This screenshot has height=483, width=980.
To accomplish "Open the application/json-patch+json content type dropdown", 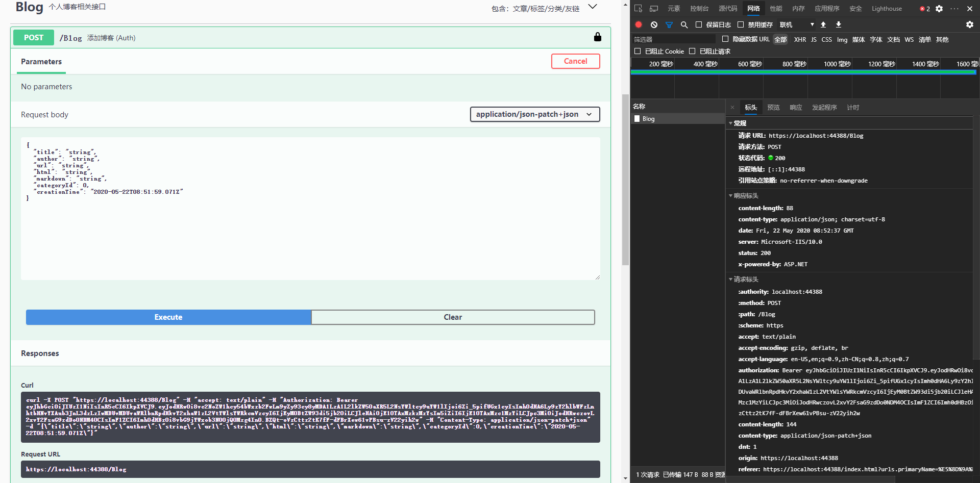I will [534, 114].
